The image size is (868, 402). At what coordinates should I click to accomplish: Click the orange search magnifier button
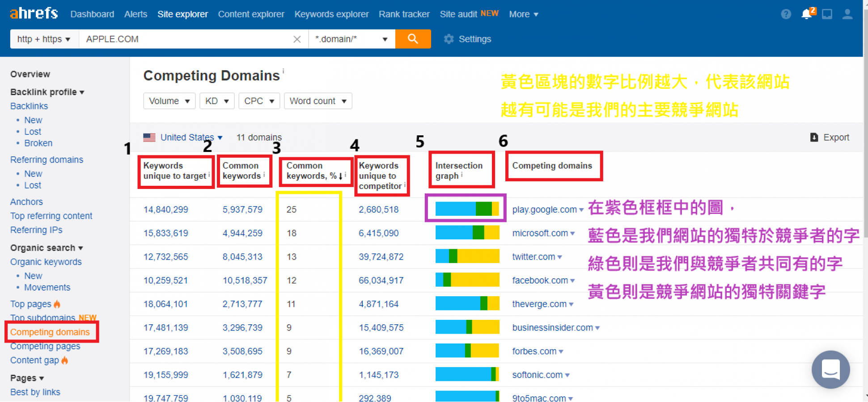pos(412,39)
